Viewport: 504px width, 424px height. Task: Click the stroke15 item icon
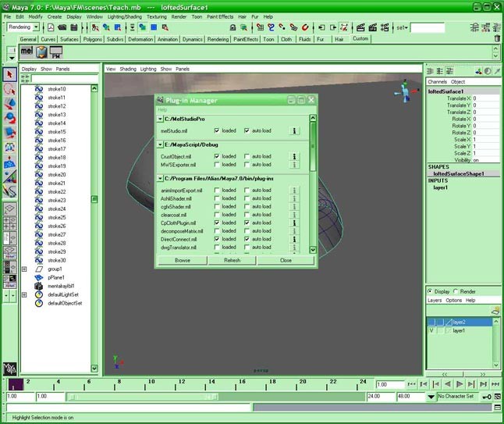point(40,132)
